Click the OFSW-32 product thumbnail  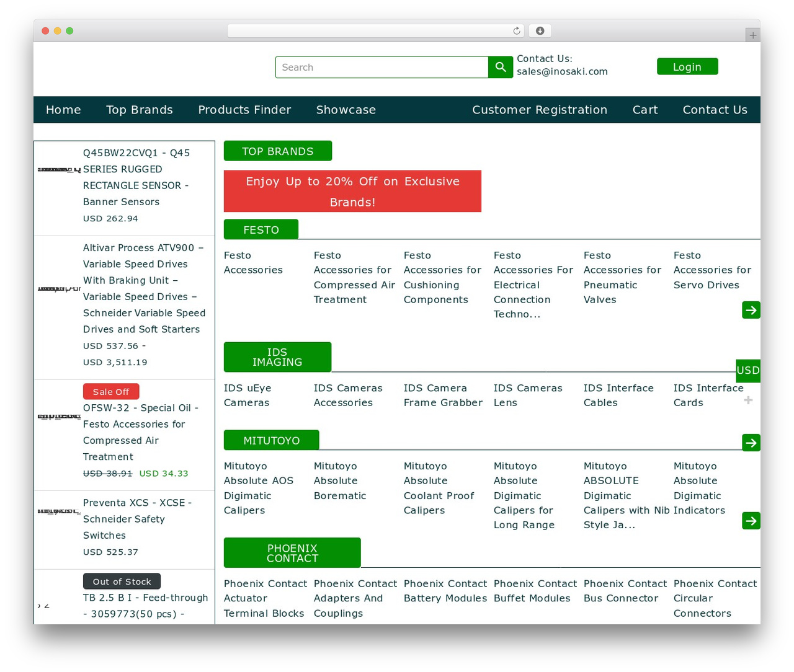pyautogui.click(x=59, y=417)
